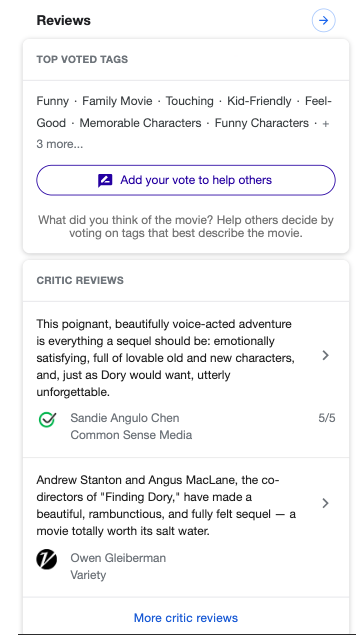Screen dimensions: 360x639
Task: Click the 'Common Sense Media' source name
Action: click(x=131, y=435)
